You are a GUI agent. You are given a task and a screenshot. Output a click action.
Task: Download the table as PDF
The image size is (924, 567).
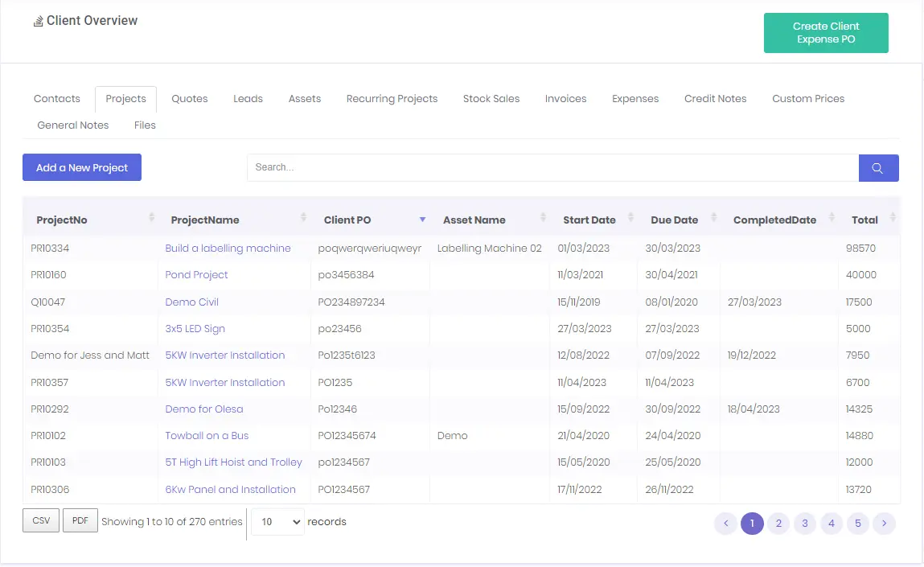pos(80,521)
